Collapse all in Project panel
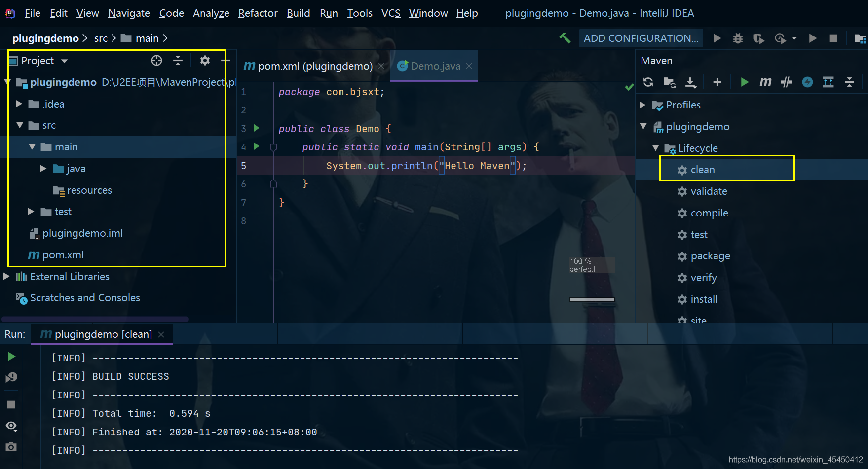 click(178, 61)
